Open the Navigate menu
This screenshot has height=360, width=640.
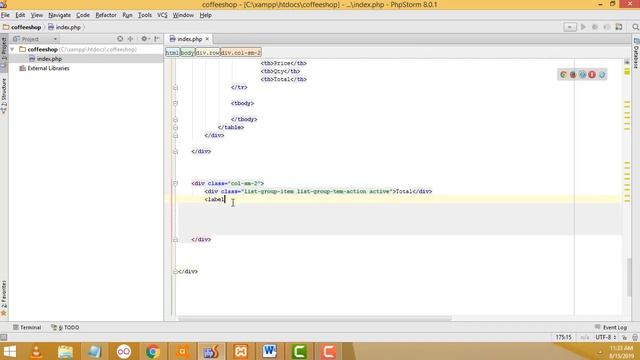tap(60, 15)
